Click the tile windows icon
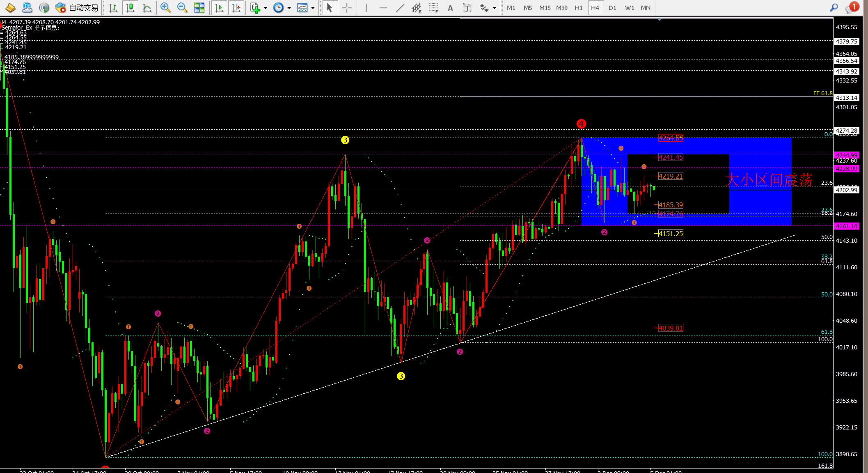The width and height of the screenshot is (868, 473). [199, 8]
